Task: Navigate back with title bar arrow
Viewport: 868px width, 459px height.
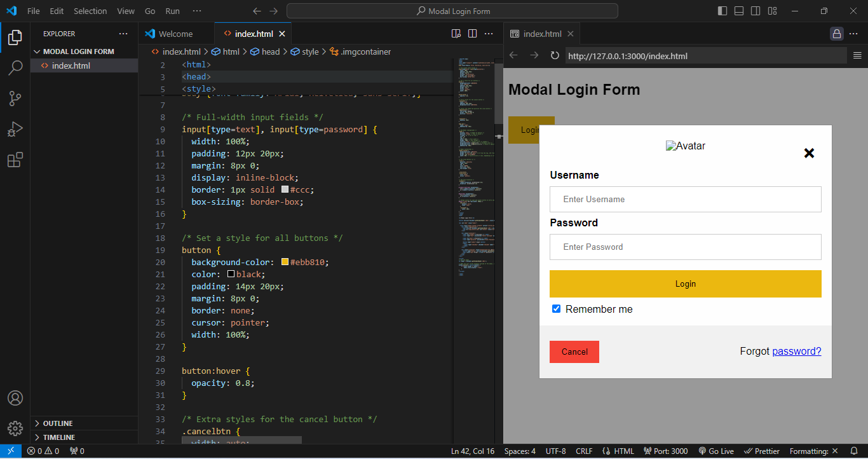Action: click(257, 11)
